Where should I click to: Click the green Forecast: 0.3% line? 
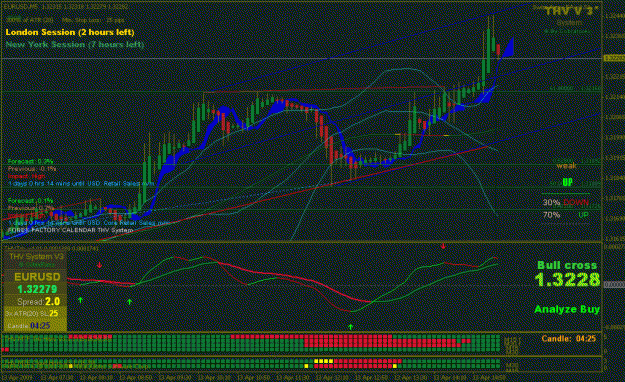[30, 161]
